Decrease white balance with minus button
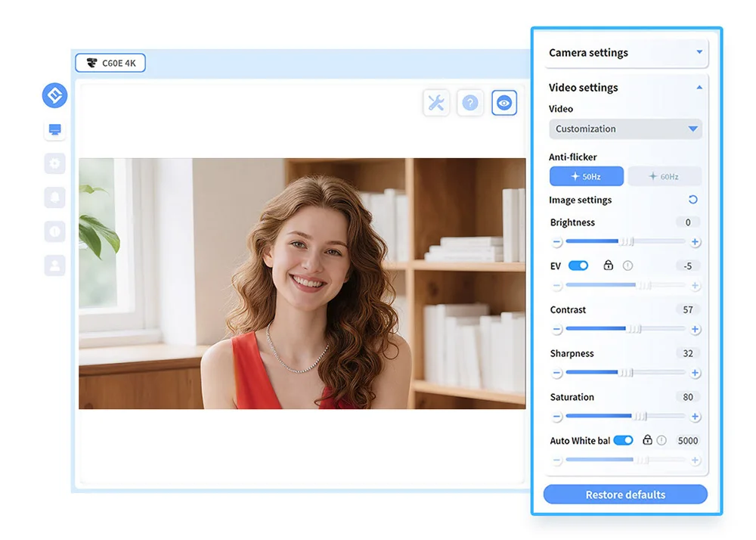756x540 pixels. tap(557, 461)
